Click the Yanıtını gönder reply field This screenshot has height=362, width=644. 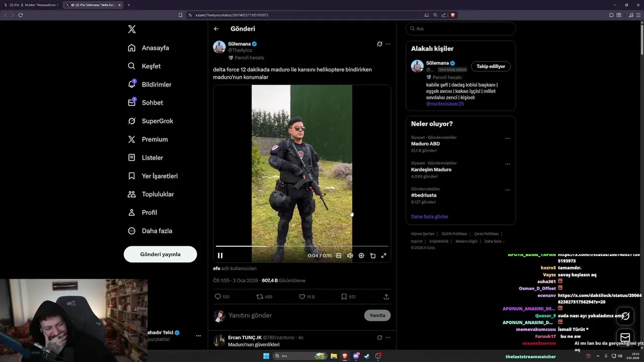coord(294,315)
